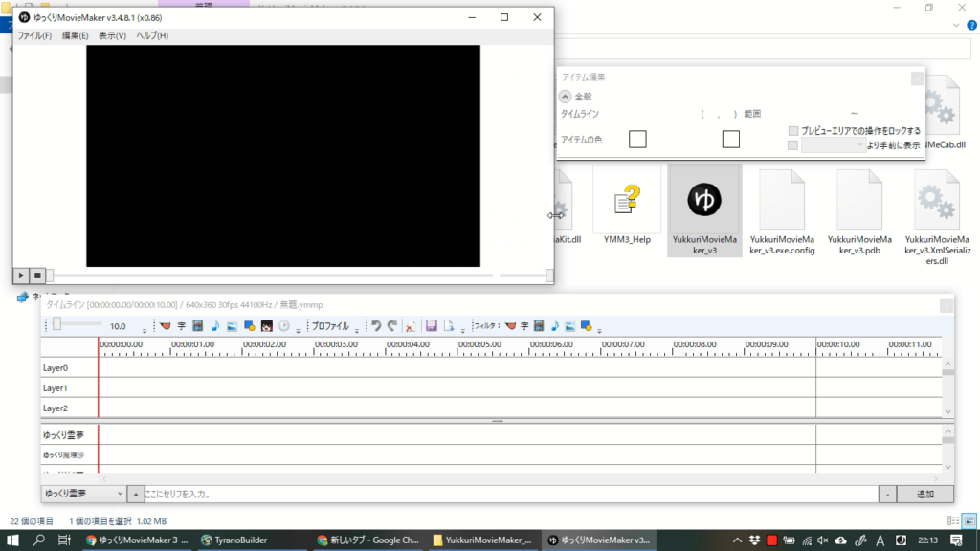This screenshot has width=980, height=551.
Task: Show hidden system tray icons
Action: point(737,540)
